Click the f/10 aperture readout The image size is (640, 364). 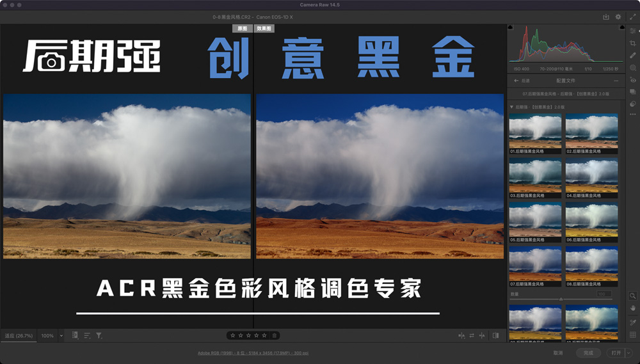tap(588, 69)
